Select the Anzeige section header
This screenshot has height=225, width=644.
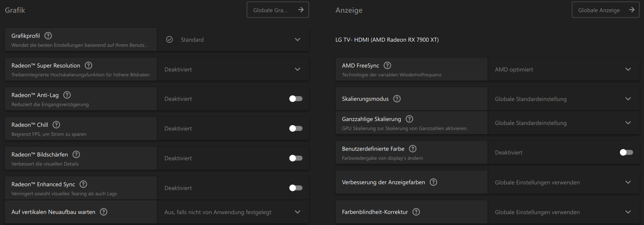point(349,10)
